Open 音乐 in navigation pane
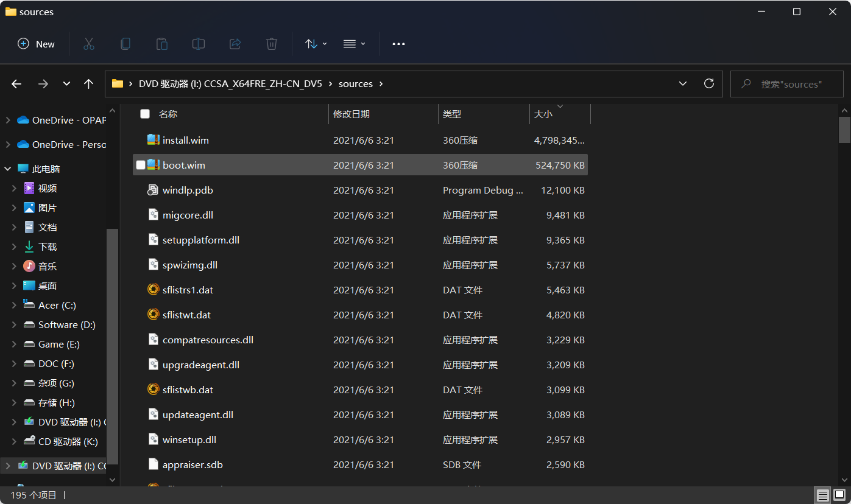 point(48,266)
